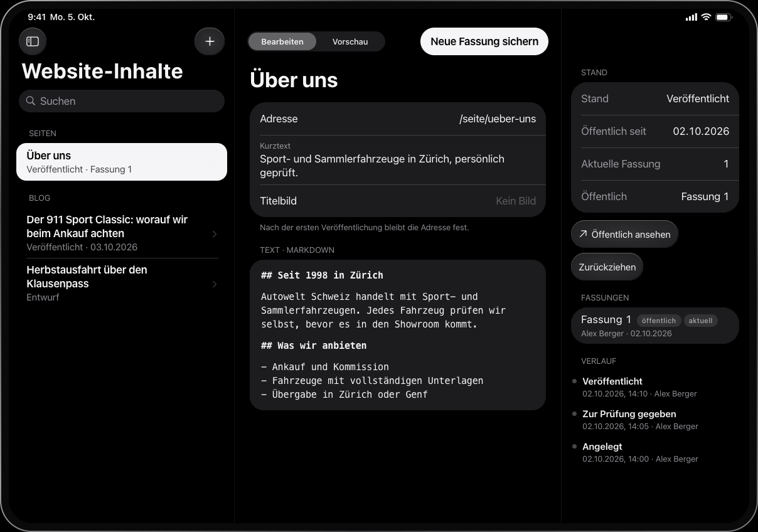
Task: Click the BLOG section header
Action: (40, 198)
